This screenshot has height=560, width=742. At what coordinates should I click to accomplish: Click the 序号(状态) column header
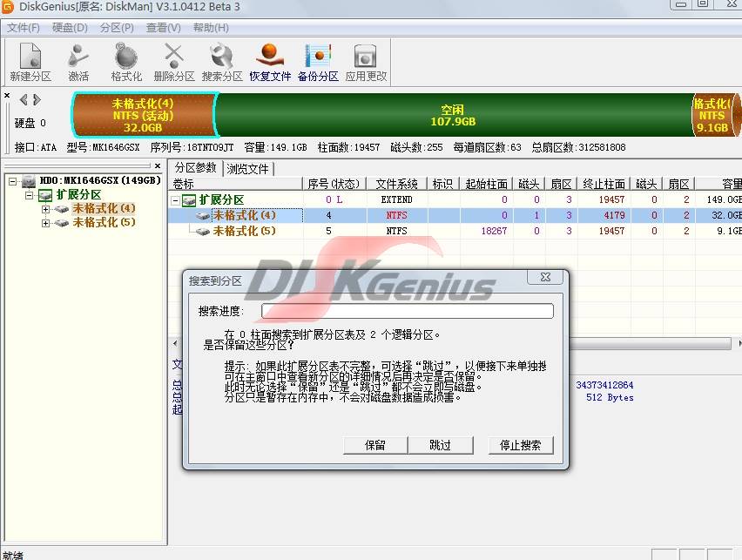click(334, 184)
